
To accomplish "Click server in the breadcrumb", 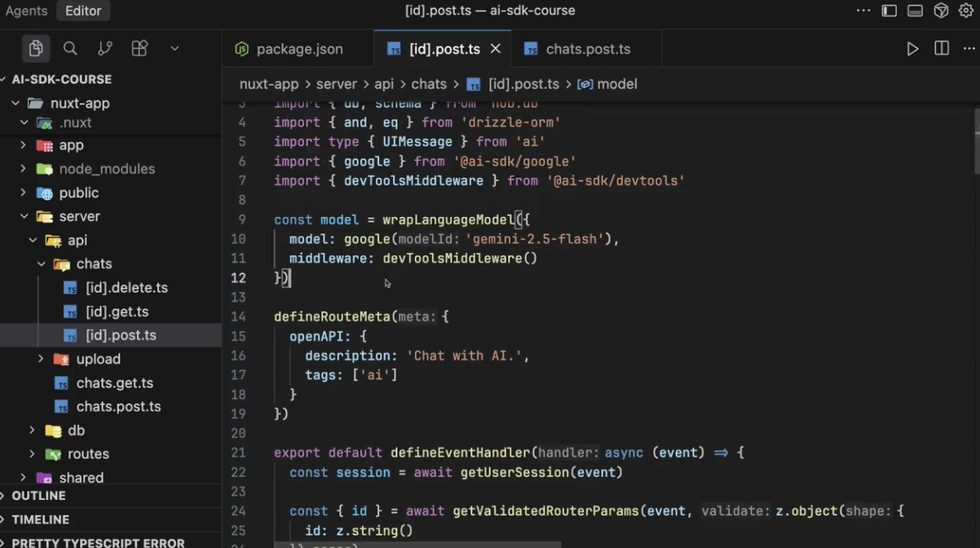I will (337, 84).
